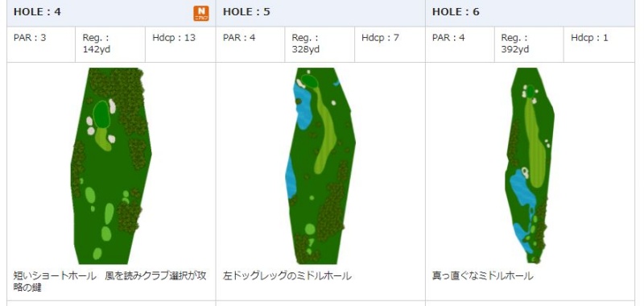Open the Hole 4 course map image
644x306 pixels.
tap(111, 166)
